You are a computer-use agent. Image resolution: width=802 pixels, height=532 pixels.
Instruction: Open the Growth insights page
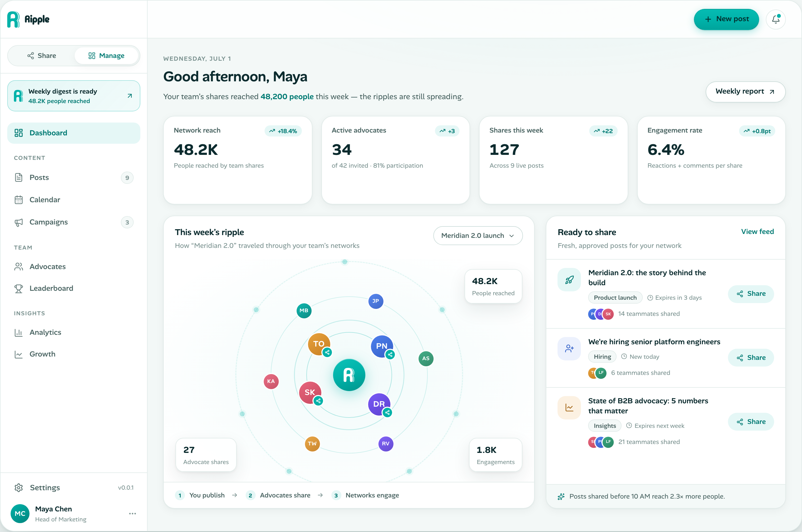point(74,354)
